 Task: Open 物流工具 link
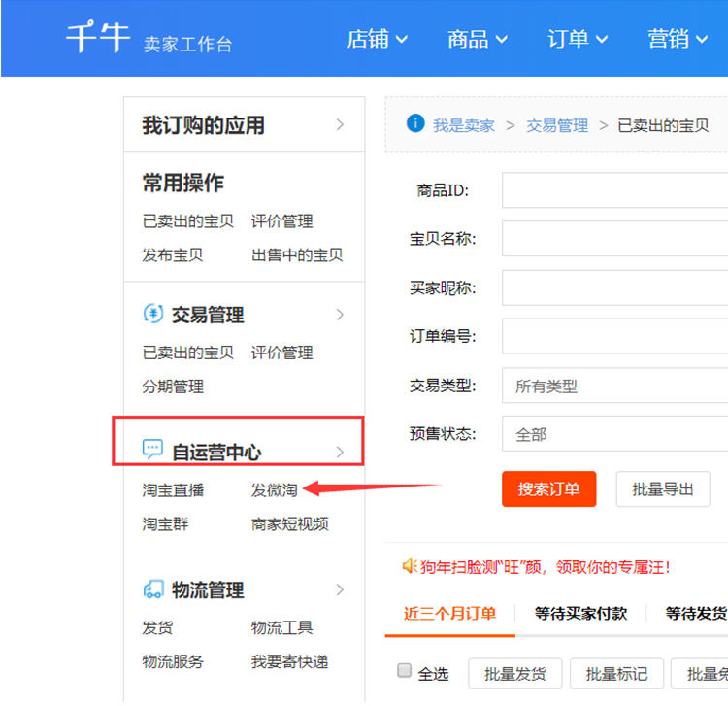pyautogui.click(x=281, y=627)
